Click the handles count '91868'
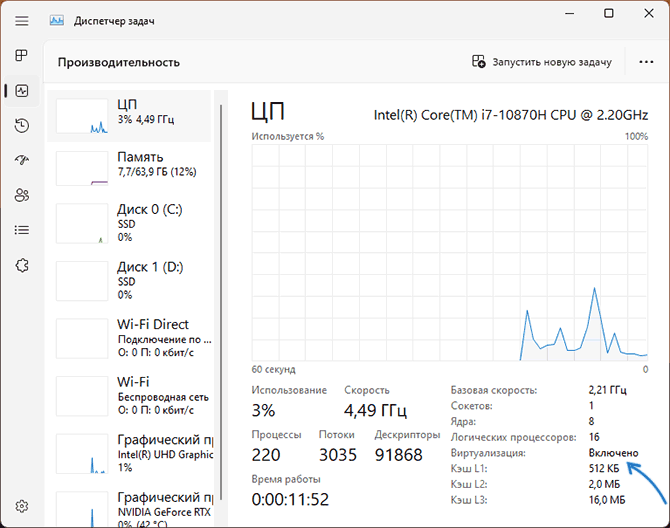Image resolution: width=670 pixels, height=528 pixels. [398, 455]
